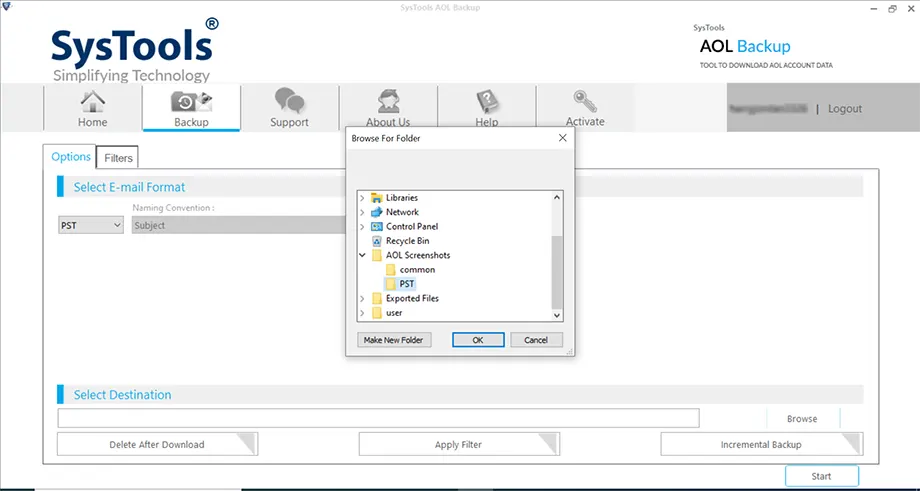Select the Control Panel text row
The height and width of the screenshot is (491, 920).
pyautogui.click(x=412, y=226)
